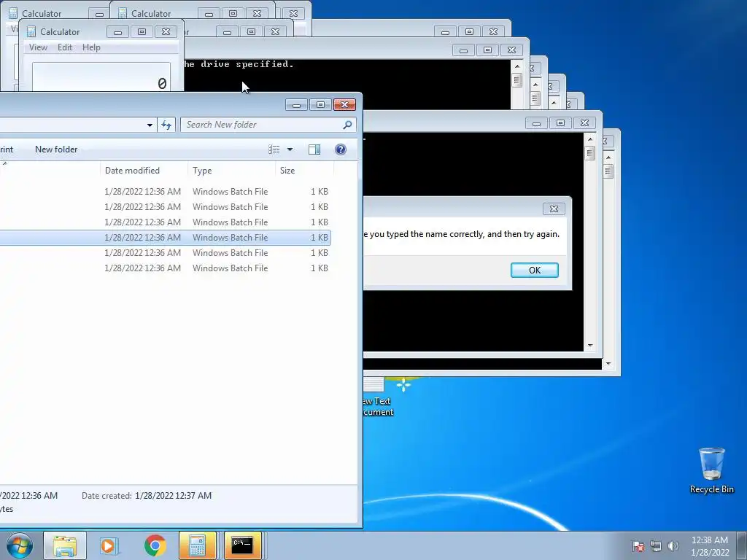The width and height of the screenshot is (747, 560).
Task: Open the Calculator Help menu
Action: (x=91, y=47)
